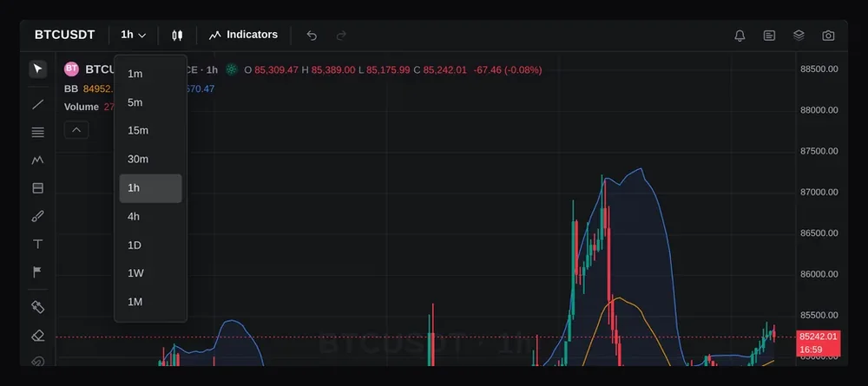Take a chart snapshot with camera icon
This screenshot has height=386, width=868.
pos(828,36)
